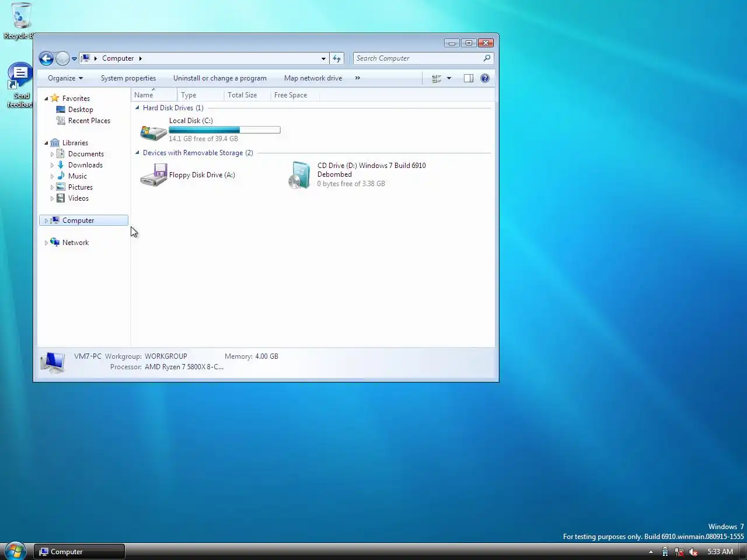Sort by the Free Space column header
This screenshot has width=747, height=560.
[x=295, y=95]
